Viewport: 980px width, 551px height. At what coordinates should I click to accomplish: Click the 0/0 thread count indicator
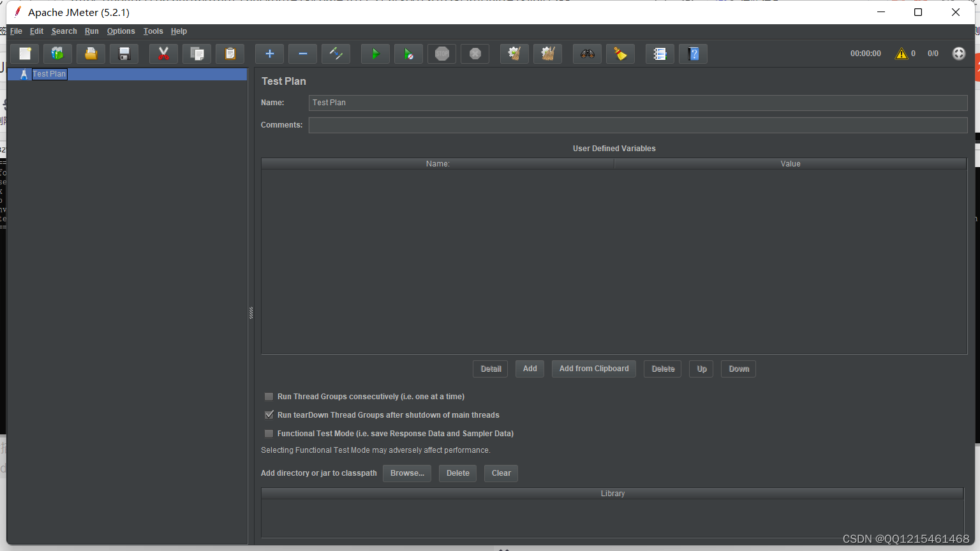pos(933,54)
